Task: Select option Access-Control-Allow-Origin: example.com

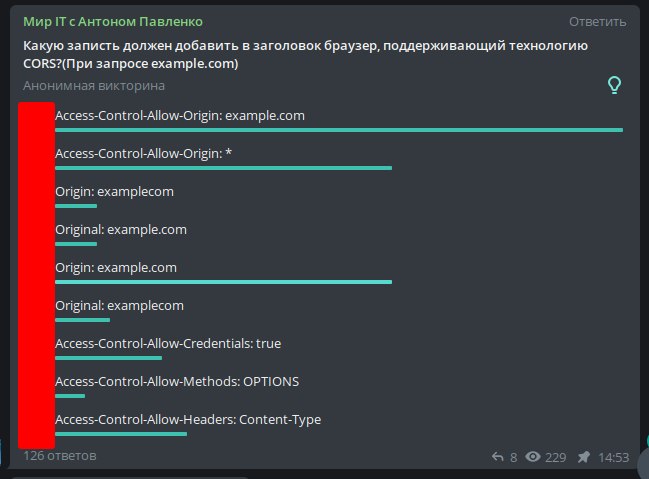Action: coord(180,116)
